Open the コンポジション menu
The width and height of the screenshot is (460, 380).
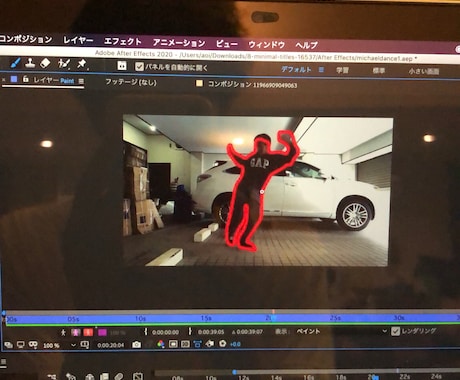pos(26,39)
